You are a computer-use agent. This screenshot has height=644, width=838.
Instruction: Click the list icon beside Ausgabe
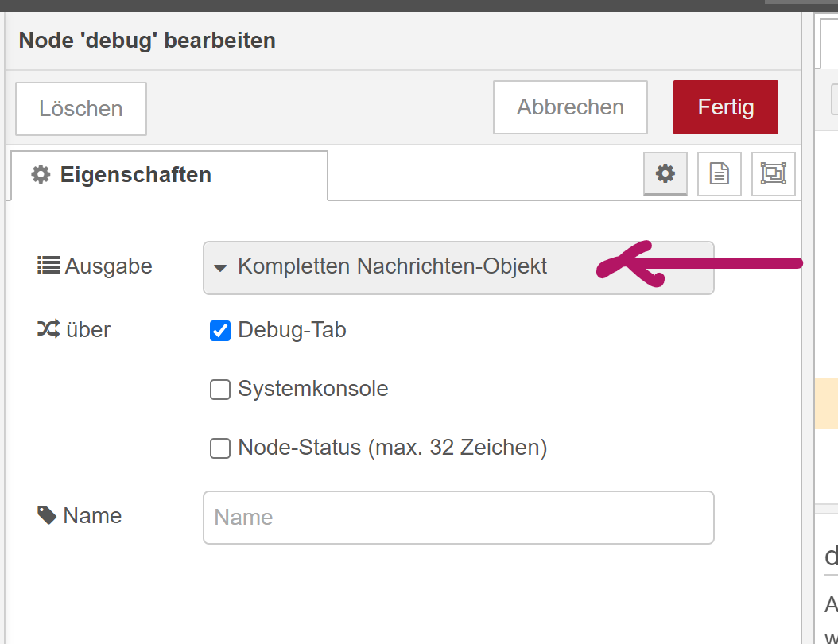(x=49, y=266)
